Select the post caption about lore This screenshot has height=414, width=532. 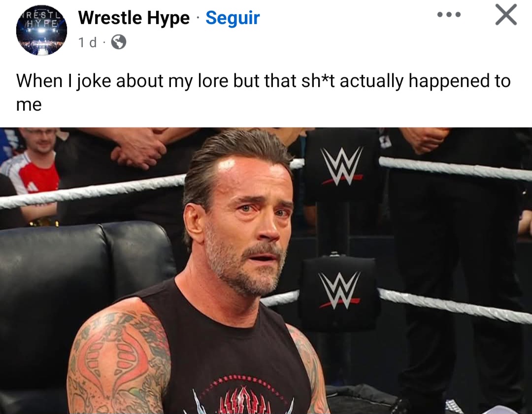[x=263, y=92]
